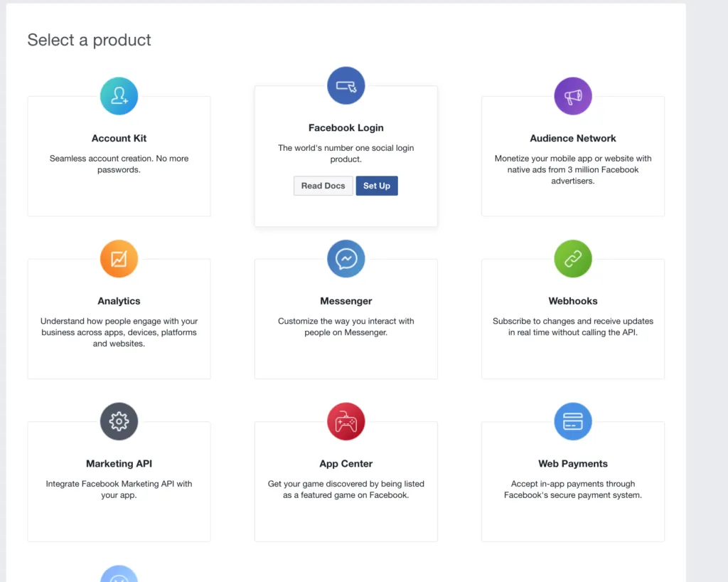Click Set Up for Facebook Login
Image resolution: width=728 pixels, height=582 pixels.
377,186
